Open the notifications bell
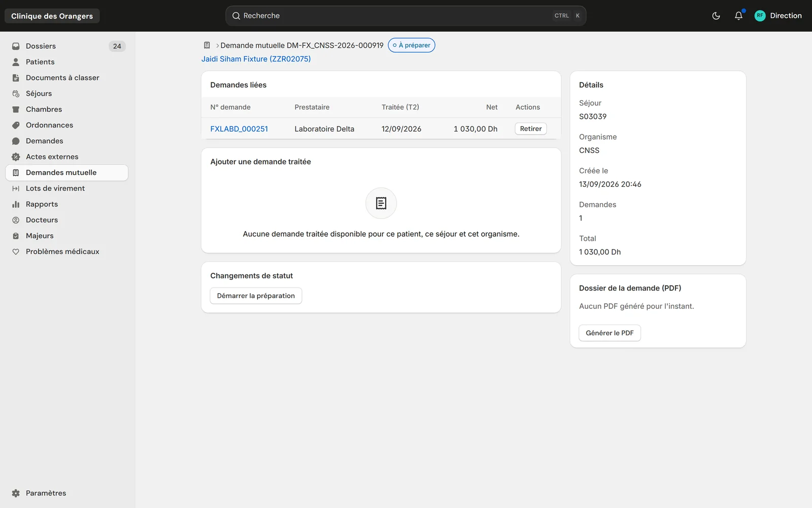This screenshot has width=812, height=508. click(738, 16)
